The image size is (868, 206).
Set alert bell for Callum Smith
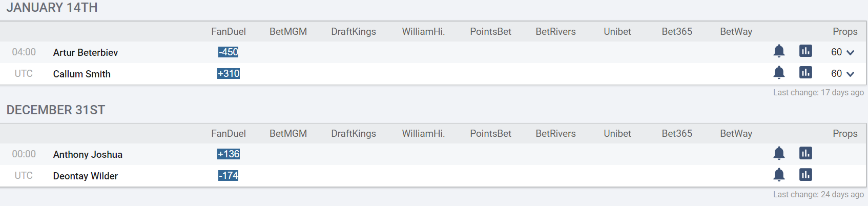click(x=779, y=73)
